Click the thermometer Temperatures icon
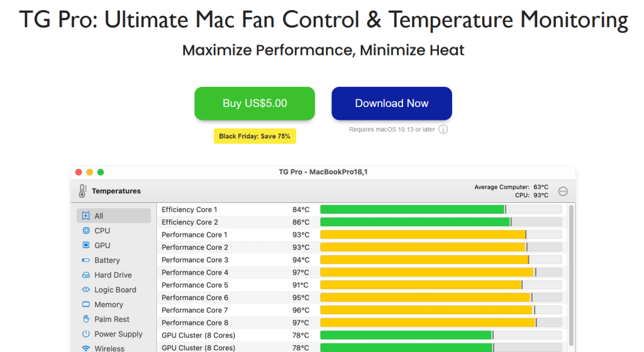 [82, 191]
